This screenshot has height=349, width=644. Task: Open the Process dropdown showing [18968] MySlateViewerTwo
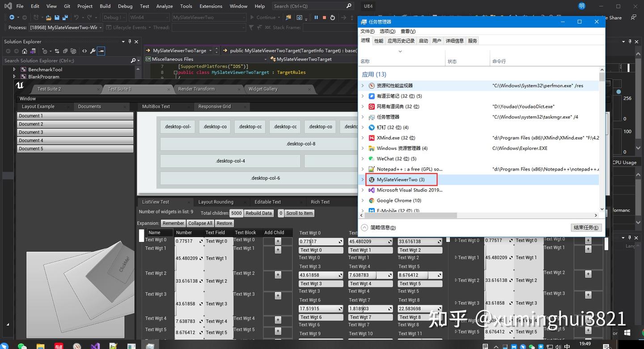(x=66, y=27)
